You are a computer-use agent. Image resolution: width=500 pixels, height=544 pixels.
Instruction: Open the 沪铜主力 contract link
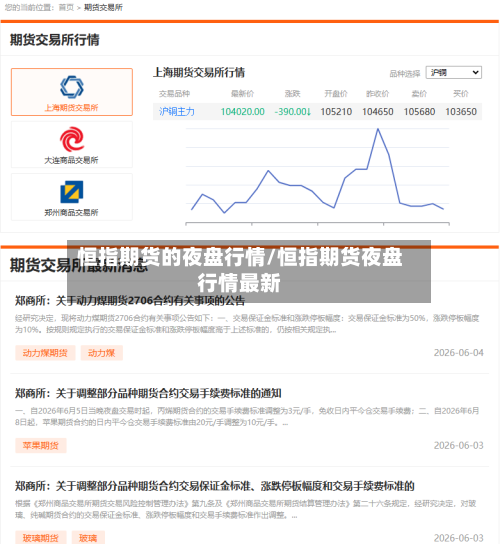click(x=177, y=112)
